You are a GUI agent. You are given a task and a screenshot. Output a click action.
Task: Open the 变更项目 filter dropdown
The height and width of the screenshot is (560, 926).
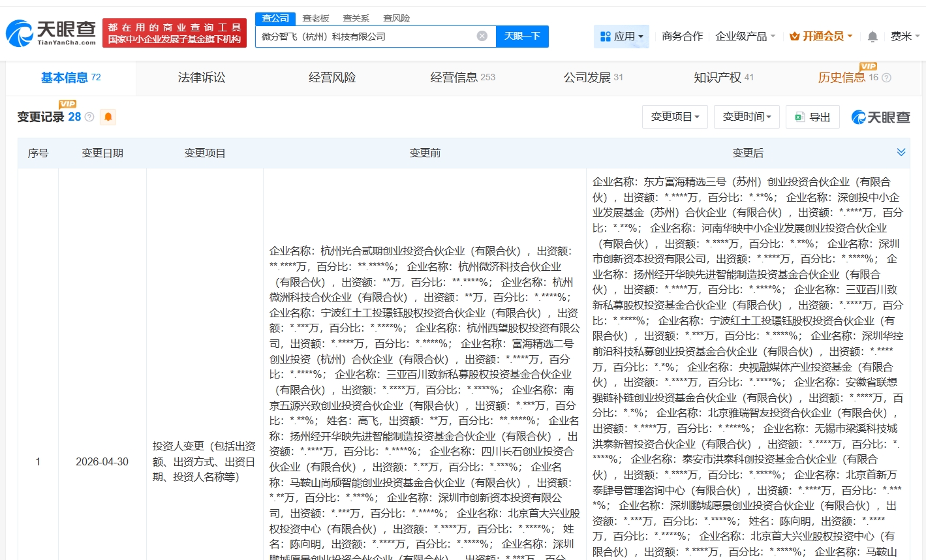coord(675,117)
